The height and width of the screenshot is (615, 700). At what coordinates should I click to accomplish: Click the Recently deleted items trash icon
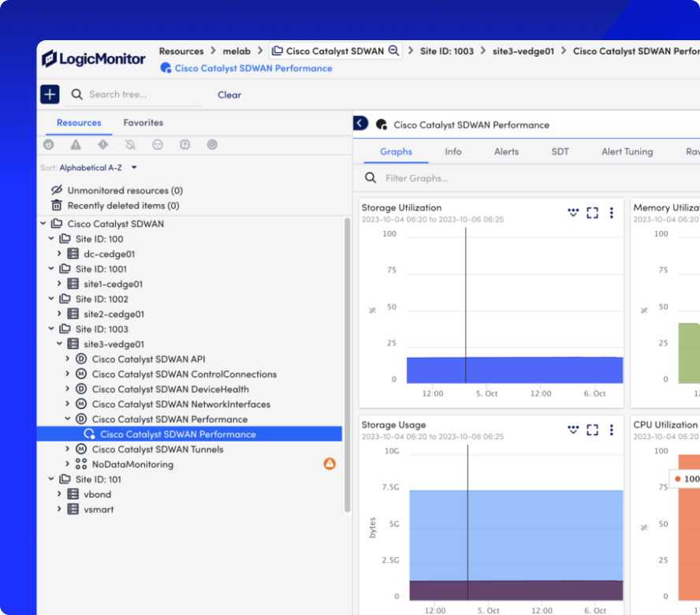tap(56, 206)
